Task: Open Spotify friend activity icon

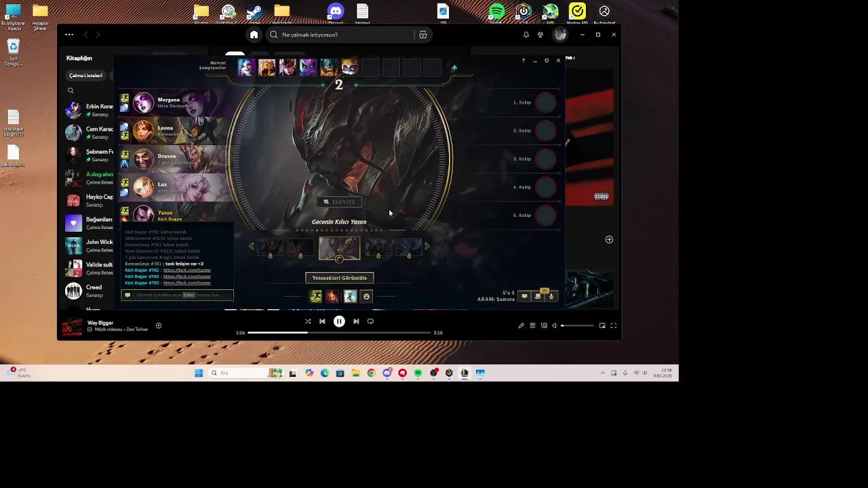Action: (540, 35)
